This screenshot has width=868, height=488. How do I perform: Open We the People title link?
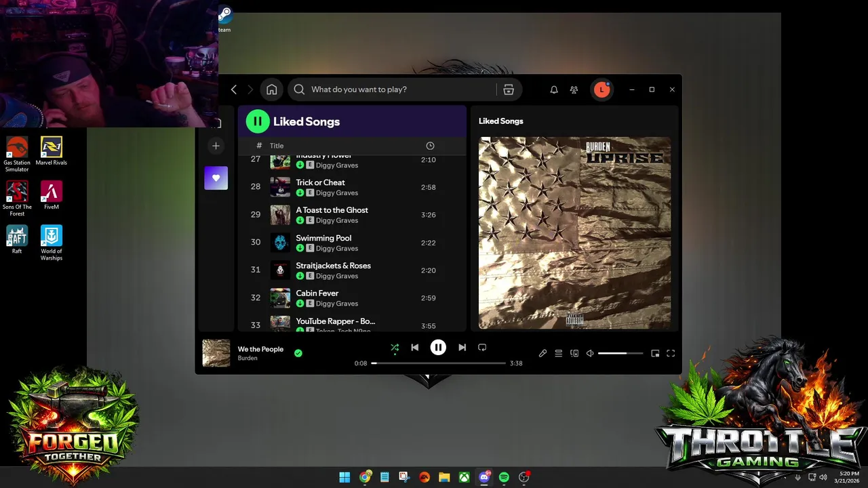(x=260, y=349)
